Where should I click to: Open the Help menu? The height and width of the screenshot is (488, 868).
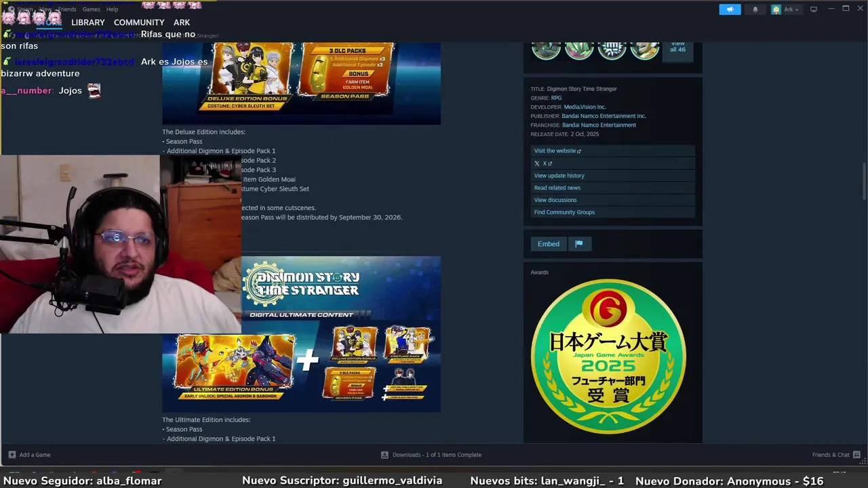[x=112, y=9]
